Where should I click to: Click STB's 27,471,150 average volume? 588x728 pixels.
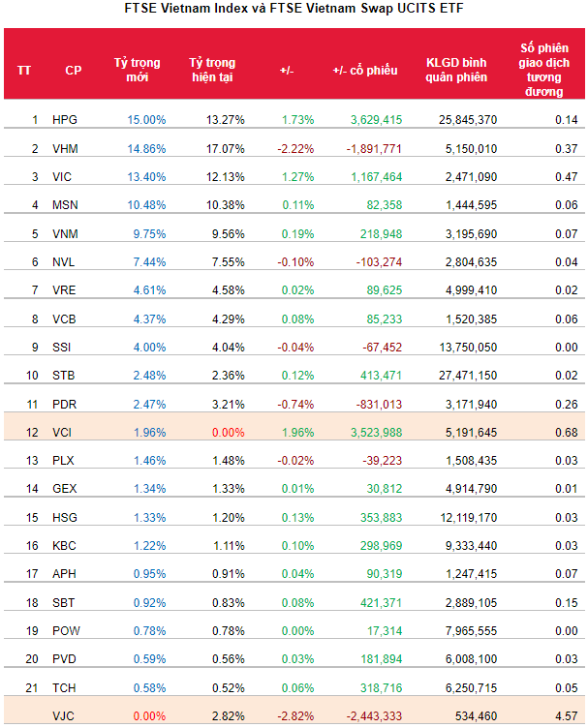[x=468, y=376]
